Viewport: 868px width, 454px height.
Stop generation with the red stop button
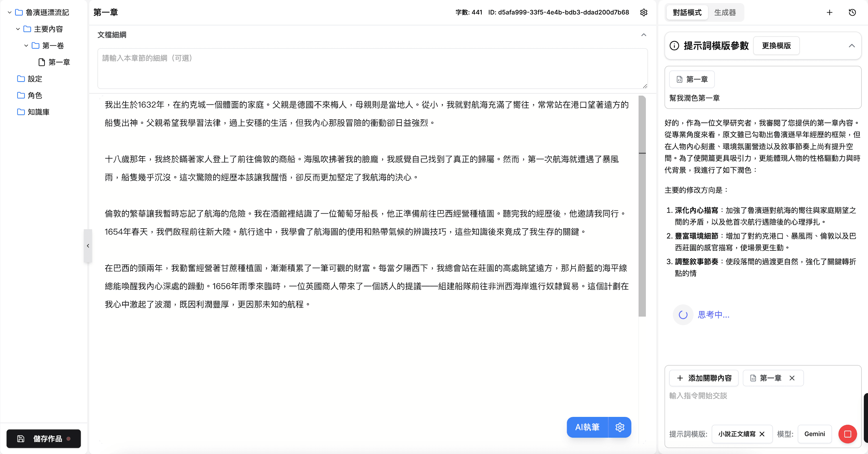847,434
